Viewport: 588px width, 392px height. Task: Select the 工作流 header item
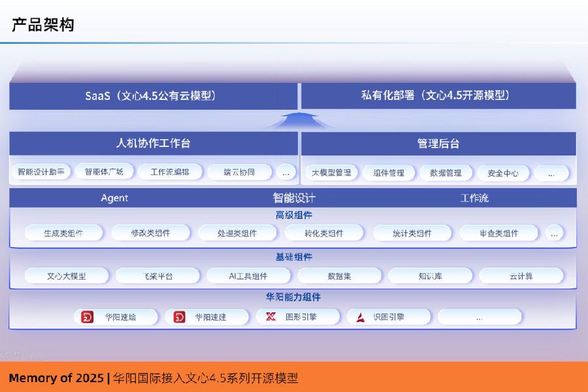(x=474, y=198)
